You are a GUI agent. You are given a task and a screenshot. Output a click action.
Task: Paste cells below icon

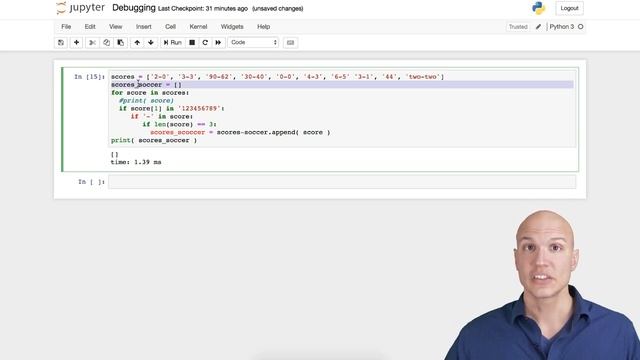click(120, 42)
